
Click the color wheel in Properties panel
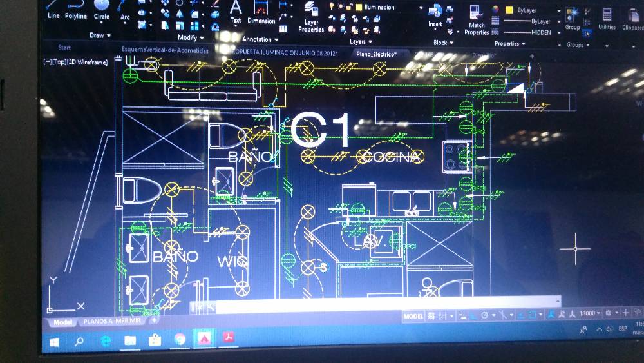495,9
